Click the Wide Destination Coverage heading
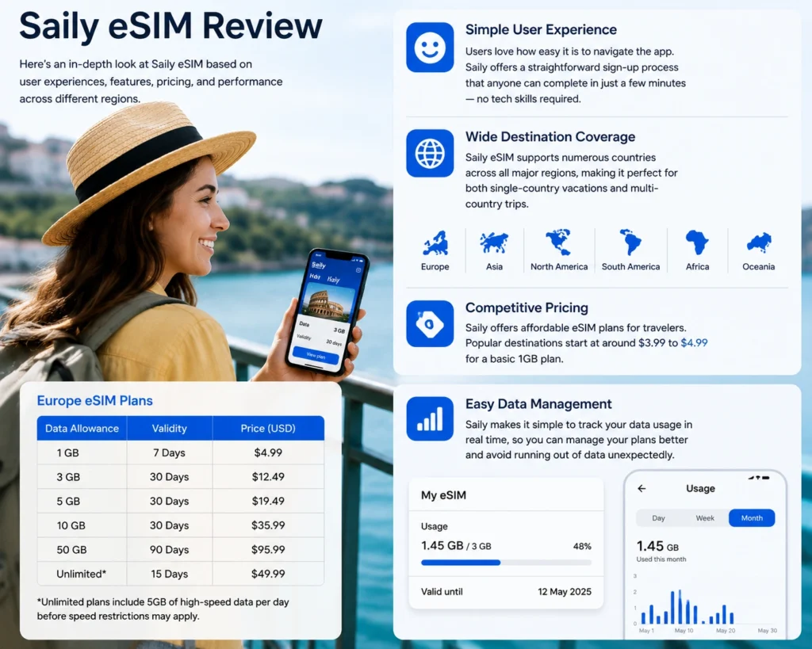 click(550, 136)
